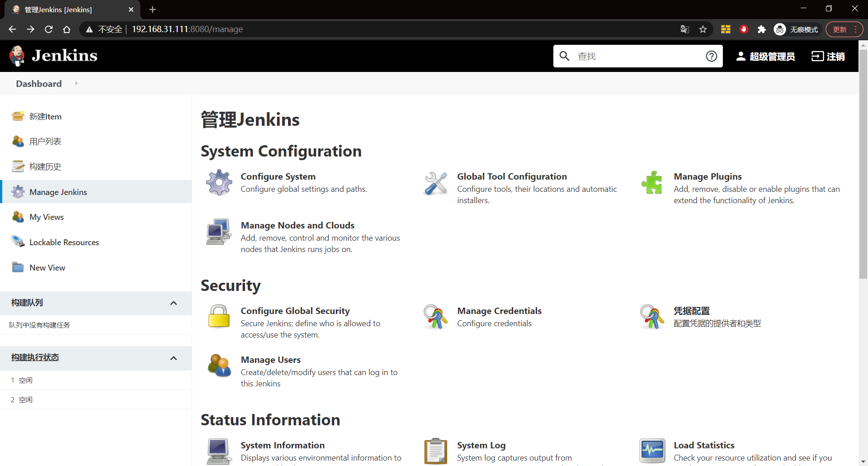Click the magnifier icon in search box
868x466 pixels.
point(564,56)
